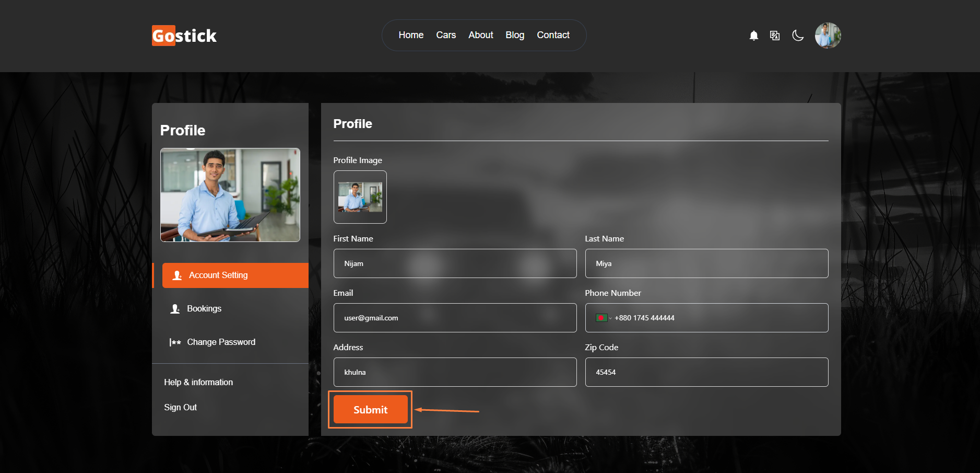Click into the Zip Code field
980x473 pixels.
tap(706, 372)
